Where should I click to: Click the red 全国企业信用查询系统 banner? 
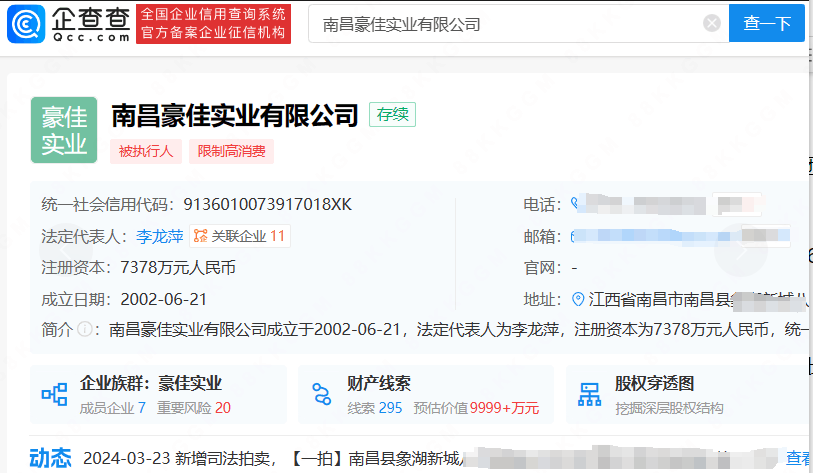click(213, 24)
